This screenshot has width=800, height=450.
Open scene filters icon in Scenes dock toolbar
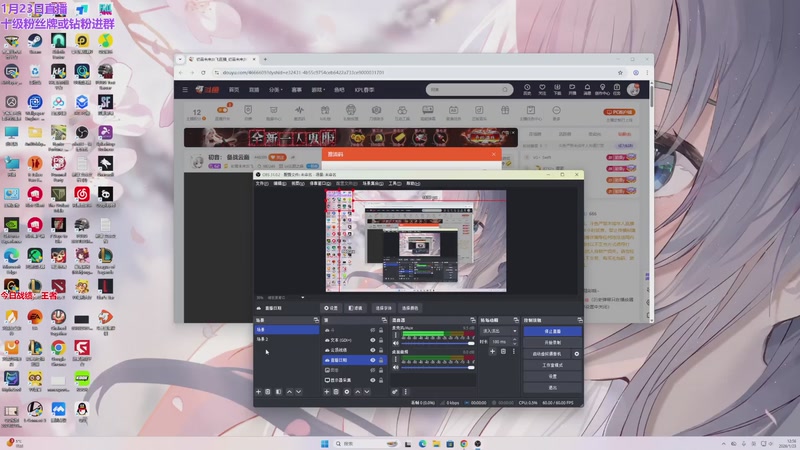pyautogui.click(x=278, y=392)
